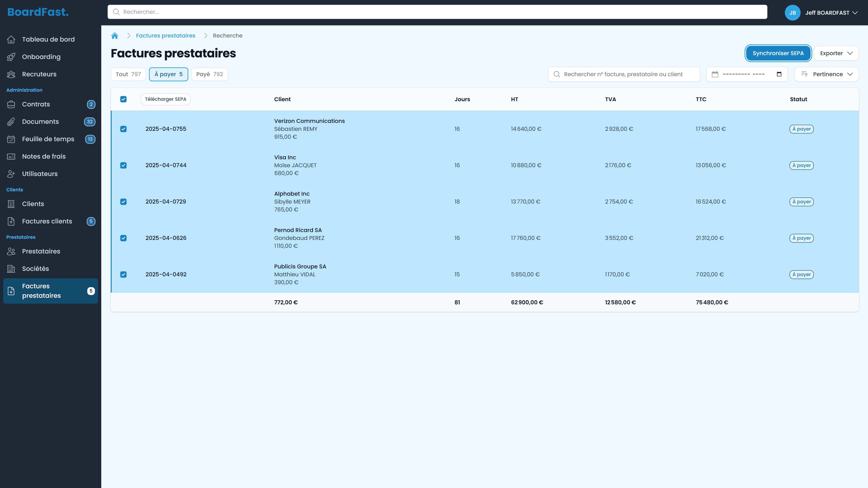The height and width of the screenshot is (488, 868).
Task: Open the Pertinence sort dropdown
Action: coord(826,74)
